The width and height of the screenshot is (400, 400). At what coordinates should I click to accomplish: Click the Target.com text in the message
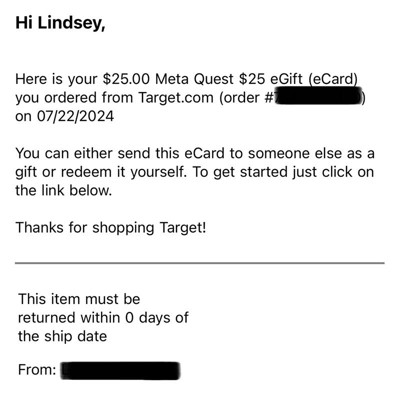point(176,98)
